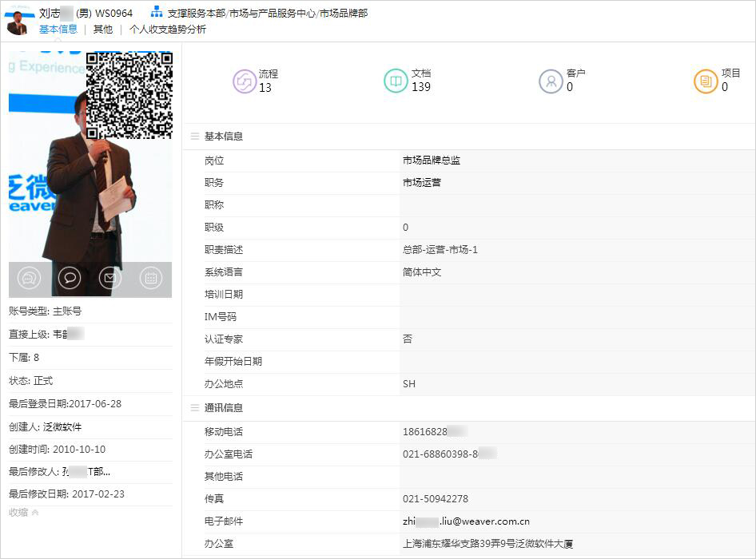756x559 pixels.
Task: Click the single speech bubble message icon
Action: point(70,278)
